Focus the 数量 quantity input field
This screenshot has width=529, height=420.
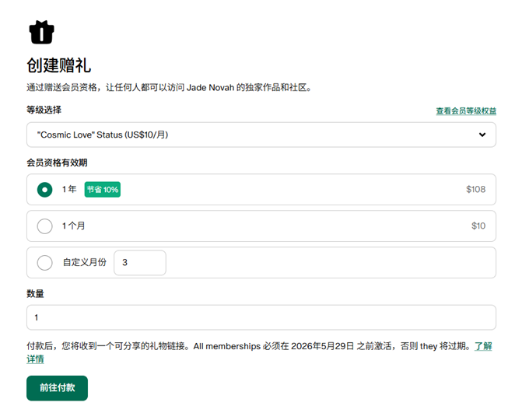(261, 317)
